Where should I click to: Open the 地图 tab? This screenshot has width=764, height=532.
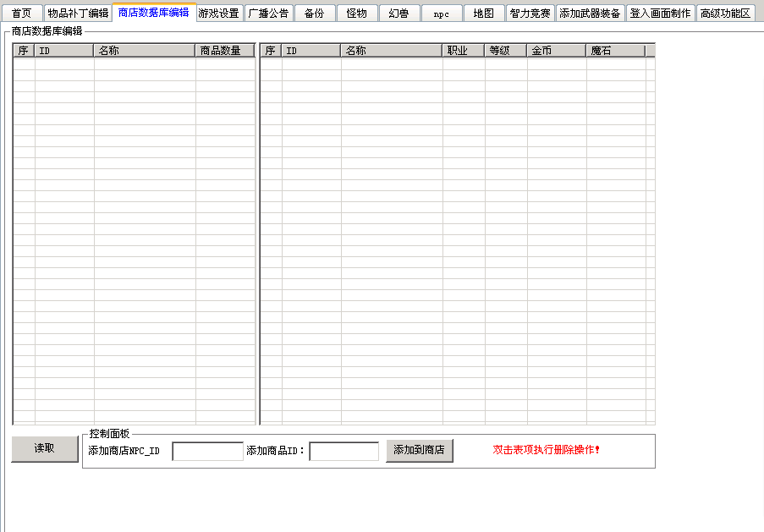[x=484, y=14]
